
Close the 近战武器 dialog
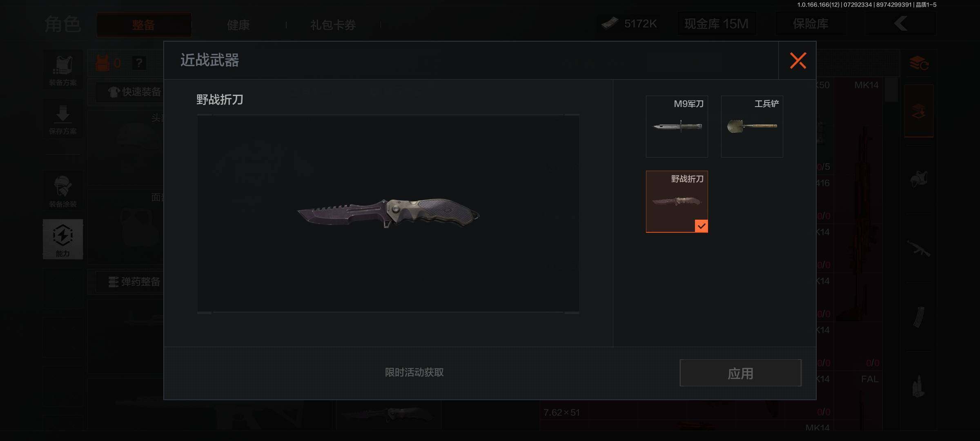point(797,60)
